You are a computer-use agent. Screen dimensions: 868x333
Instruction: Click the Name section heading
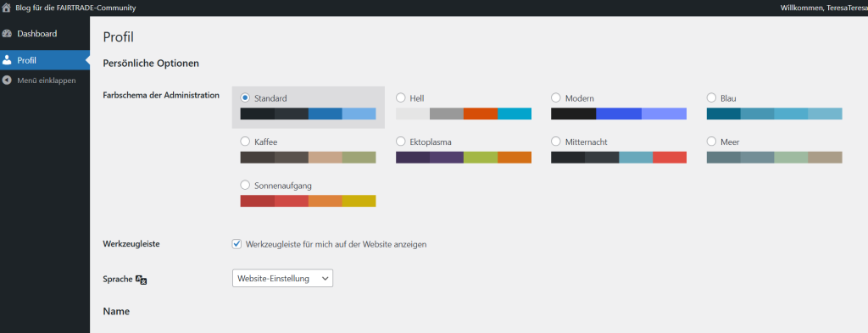pyautogui.click(x=116, y=312)
